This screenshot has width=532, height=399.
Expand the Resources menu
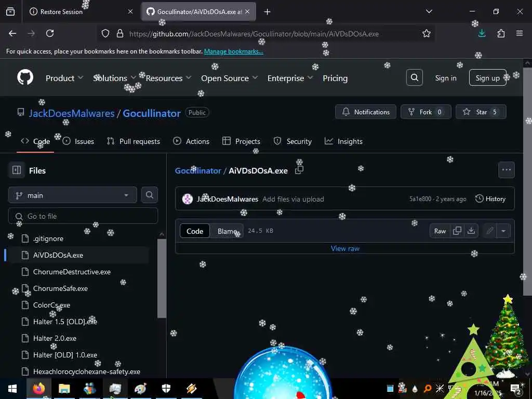(x=169, y=78)
